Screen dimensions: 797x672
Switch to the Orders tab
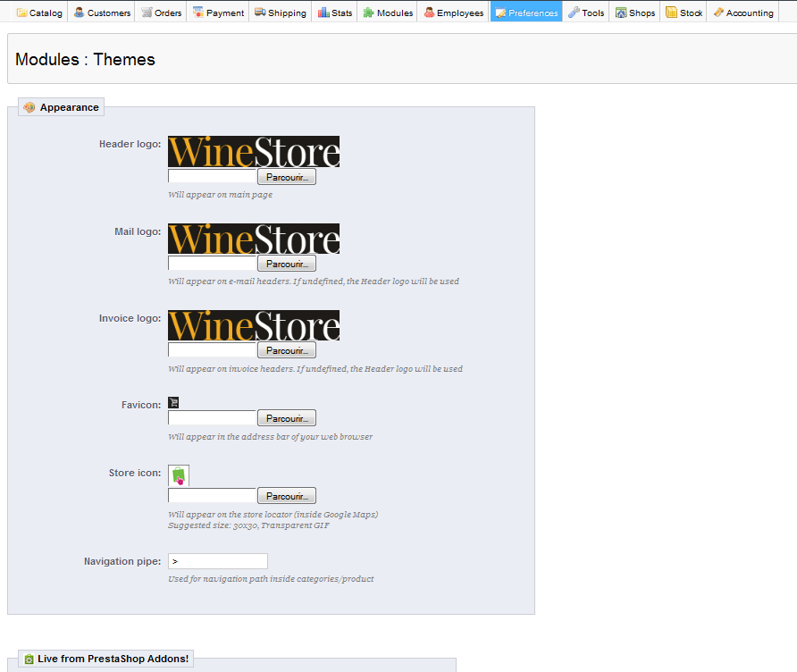pos(161,13)
